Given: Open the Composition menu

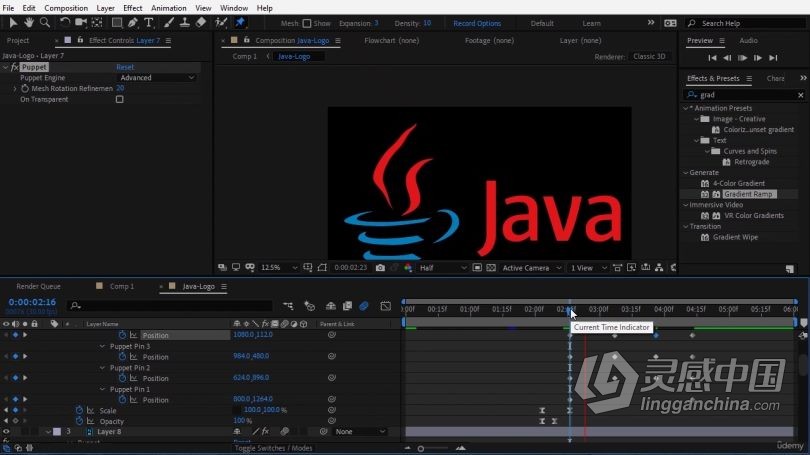Looking at the screenshot, I should 66,8.
